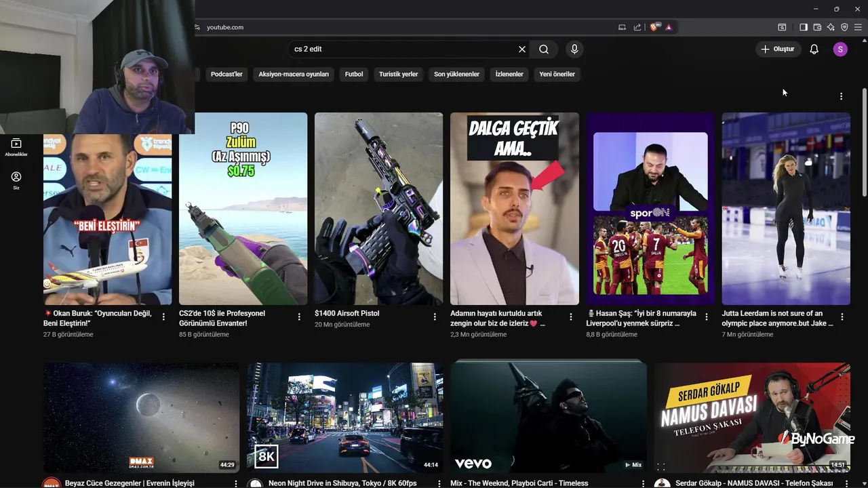
Task: Open title 'Jutta Leerdam is not sure of an'
Action: point(777,319)
